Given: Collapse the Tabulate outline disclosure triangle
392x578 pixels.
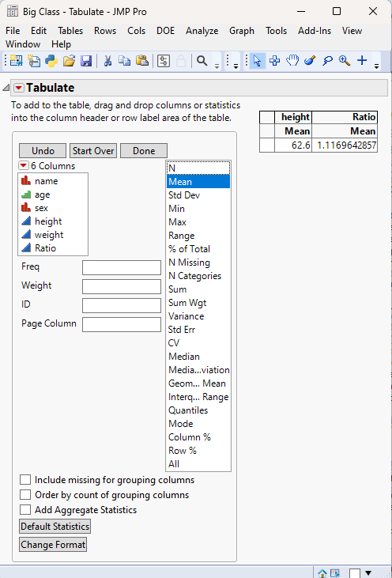Looking at the screenshot, I should pos(6,88).
